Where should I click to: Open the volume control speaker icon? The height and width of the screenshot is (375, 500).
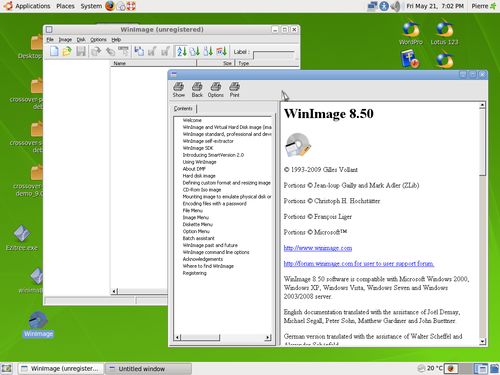point(395,6)
